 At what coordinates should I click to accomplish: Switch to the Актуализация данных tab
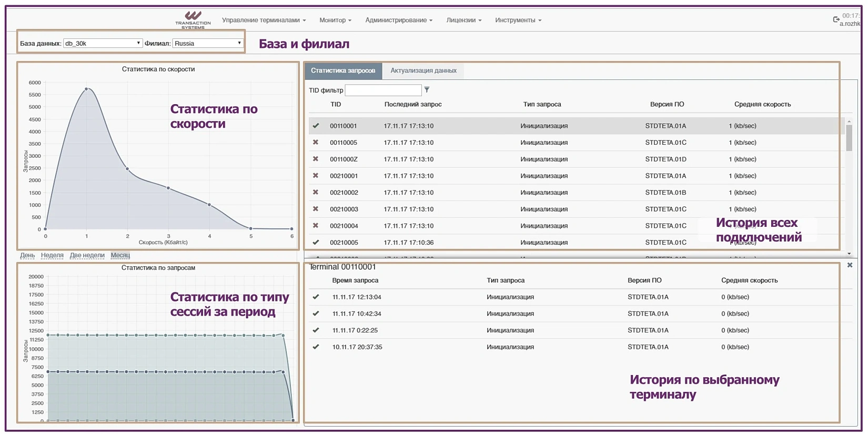[x=423, y=70]
